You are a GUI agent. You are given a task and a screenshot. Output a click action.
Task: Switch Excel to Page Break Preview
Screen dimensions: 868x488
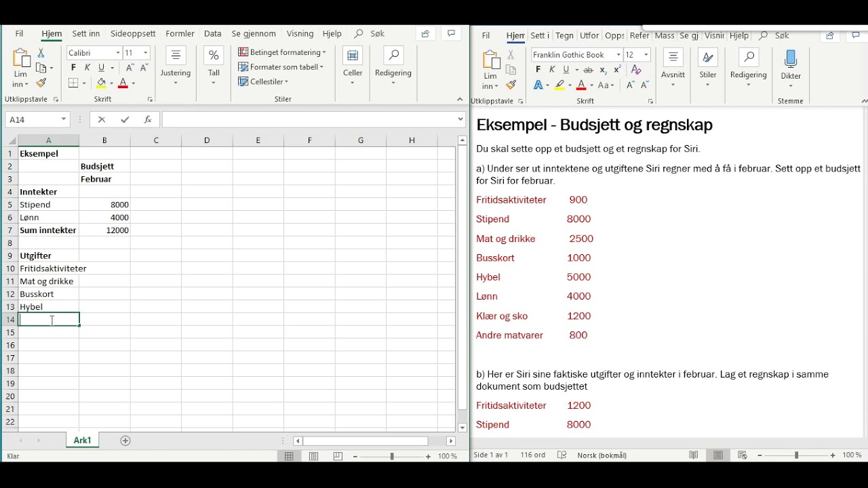338,456
